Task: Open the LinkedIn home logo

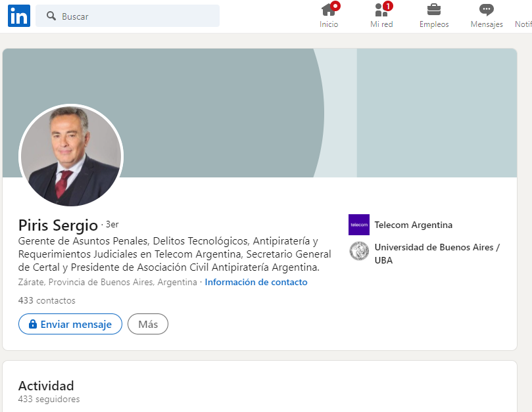Action: click(x=18, y=15)
